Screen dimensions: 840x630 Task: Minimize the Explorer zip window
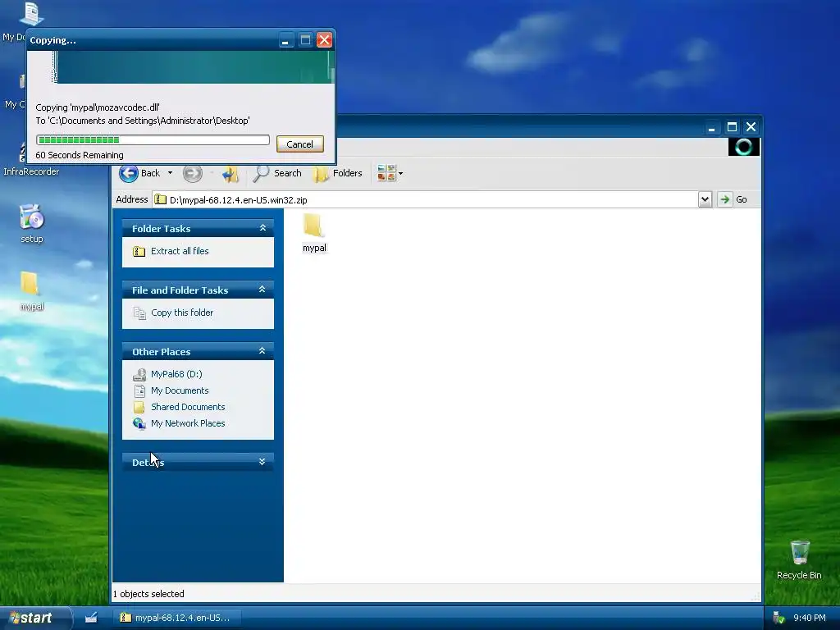[711, 127]
